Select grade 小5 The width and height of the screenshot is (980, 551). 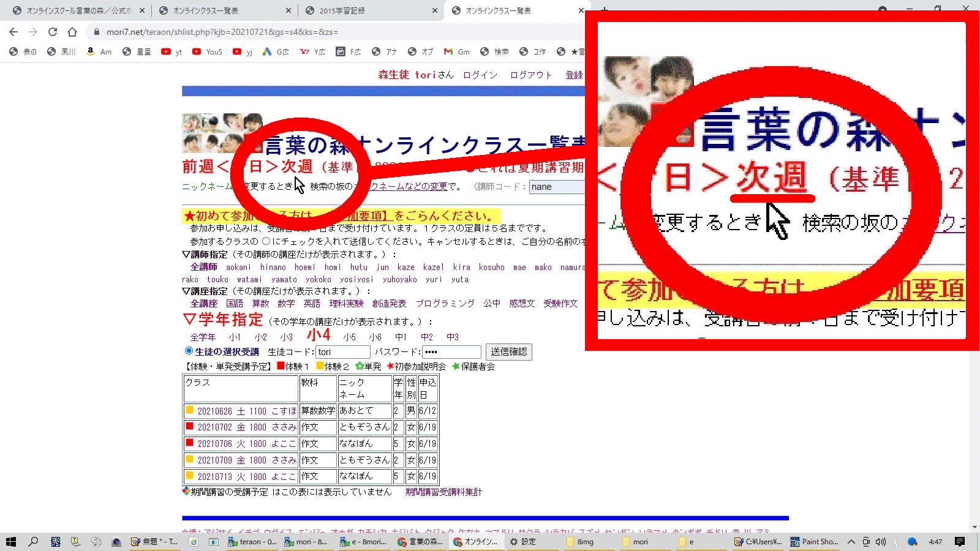pos(350,337)
